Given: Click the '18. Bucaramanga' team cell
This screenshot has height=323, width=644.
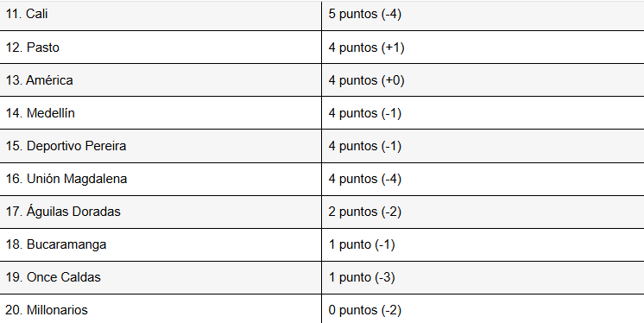Looking at the screenshot, I should click(x=161, y=244).
